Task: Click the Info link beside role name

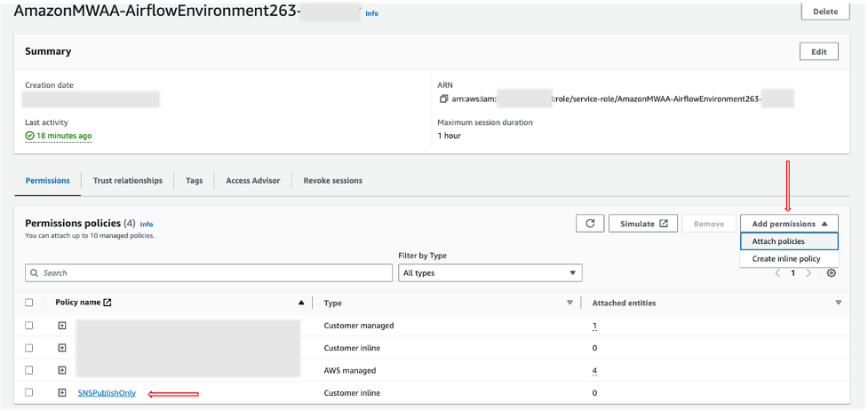Action: tap(372, 13)
